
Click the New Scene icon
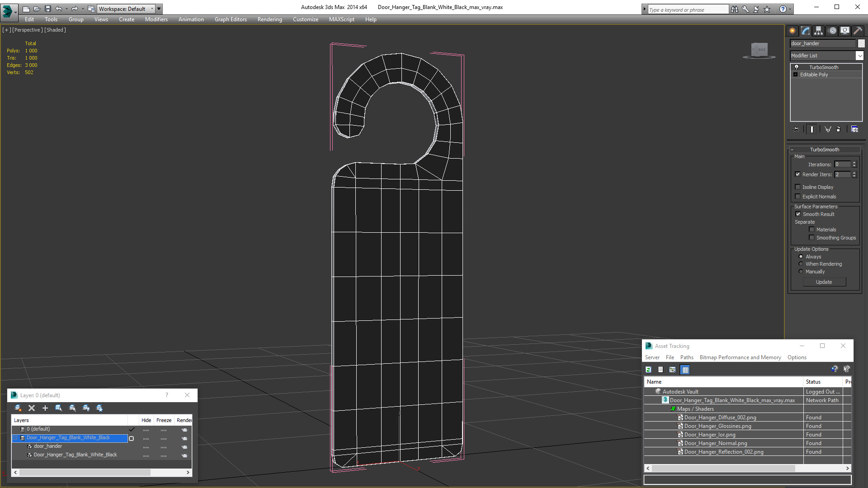pyautogui.click(x=26, y=9)
